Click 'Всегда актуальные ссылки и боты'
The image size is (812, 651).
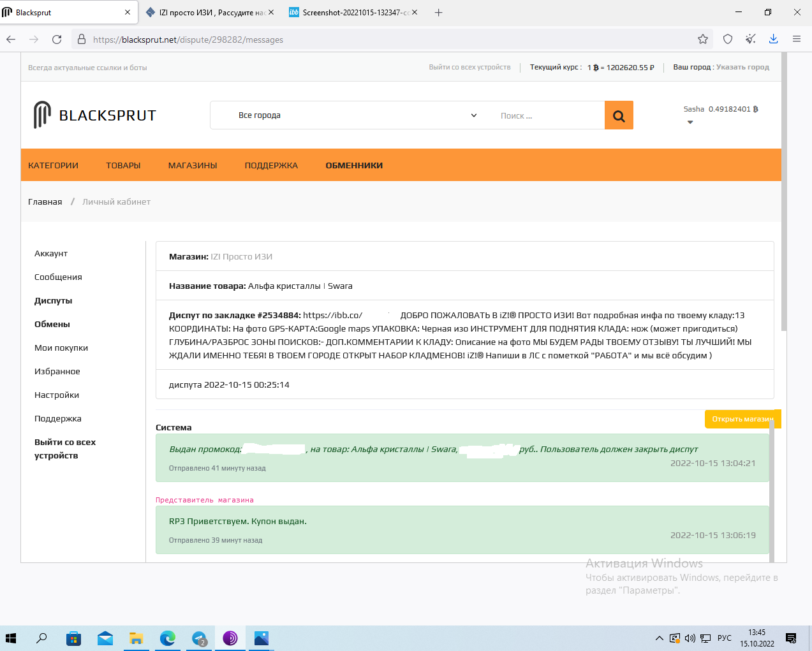(87, 68)
